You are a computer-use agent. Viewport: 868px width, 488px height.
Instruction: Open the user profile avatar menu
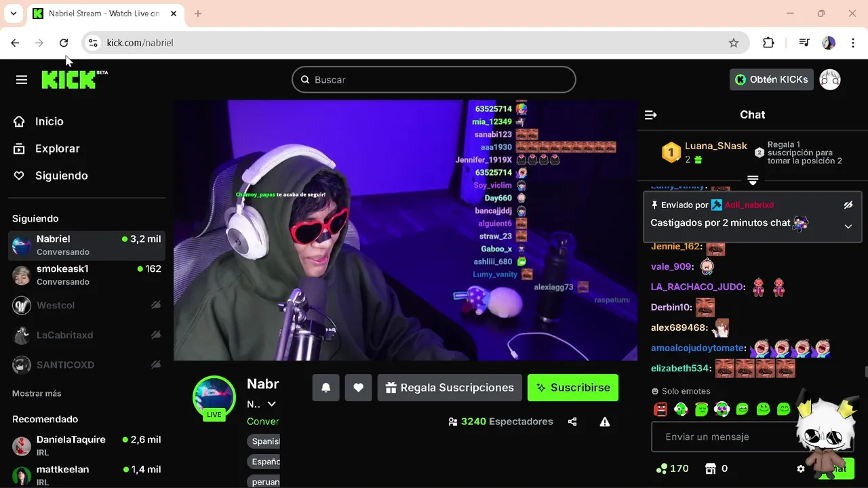click(830, 79)
